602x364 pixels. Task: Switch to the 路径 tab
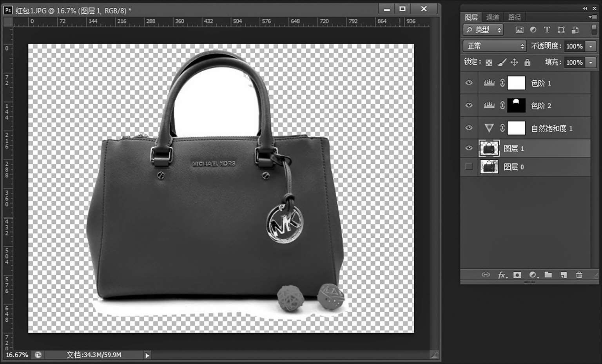tap(515, 17)
